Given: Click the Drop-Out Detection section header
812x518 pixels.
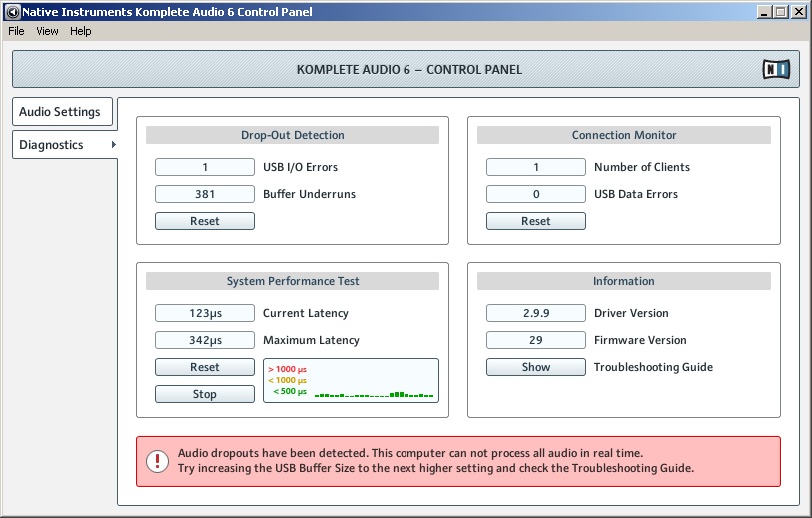Looking at the screenshot, I should (293, 135).
